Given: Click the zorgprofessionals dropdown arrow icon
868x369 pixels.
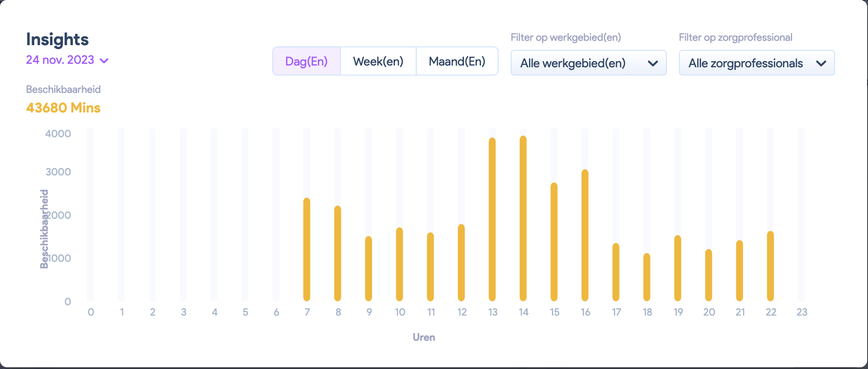Looking at the screenshot, I should pyautogui.click(x=821, y=64).
